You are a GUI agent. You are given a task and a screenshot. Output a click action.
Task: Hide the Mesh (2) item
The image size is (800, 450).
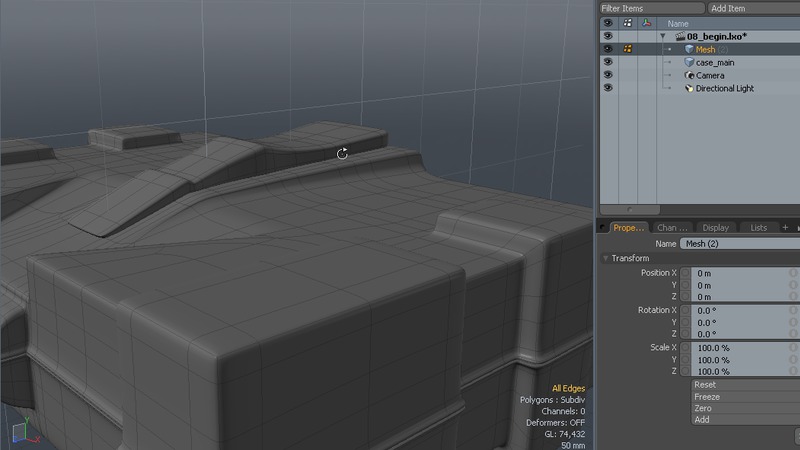[608, 49]
